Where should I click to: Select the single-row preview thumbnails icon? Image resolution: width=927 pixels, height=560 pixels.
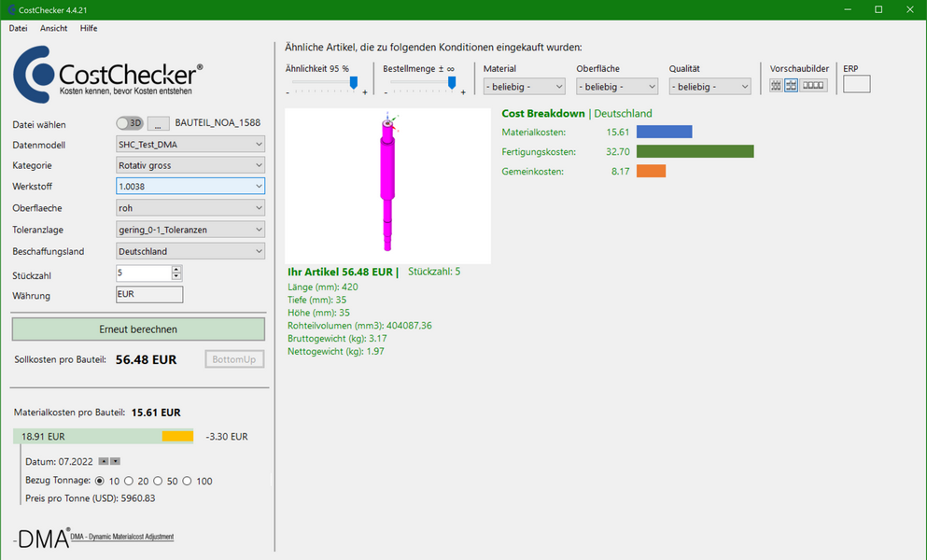pos(813,85)
